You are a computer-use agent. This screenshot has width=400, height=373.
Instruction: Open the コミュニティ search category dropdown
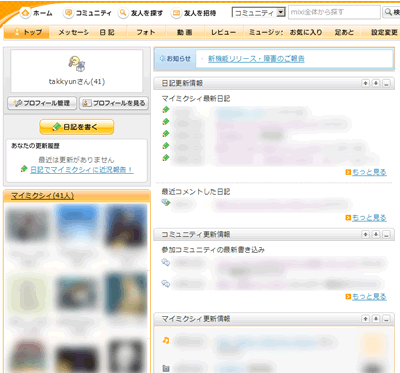click(259, 13)
